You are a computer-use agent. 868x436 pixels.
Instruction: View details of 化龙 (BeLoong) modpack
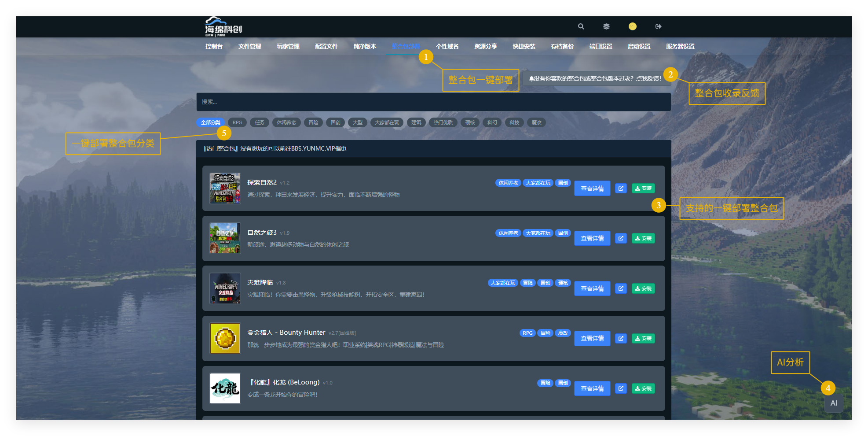592,388
